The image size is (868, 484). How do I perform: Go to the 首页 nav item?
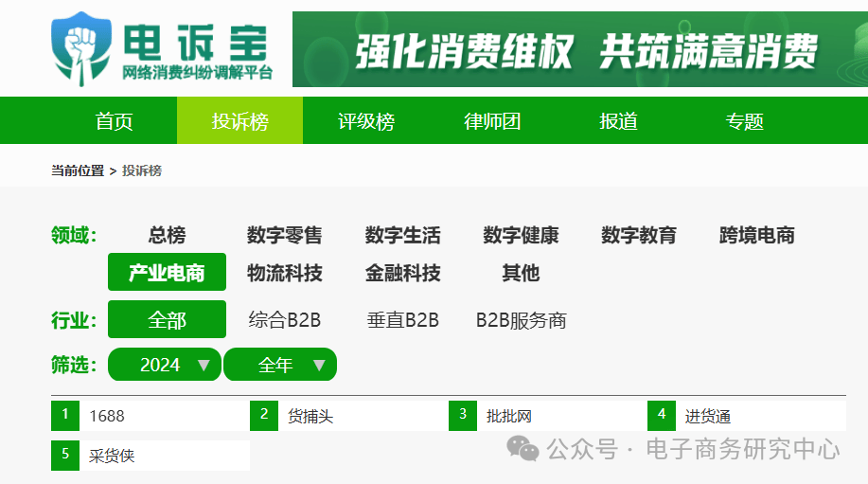pos(114,120)
